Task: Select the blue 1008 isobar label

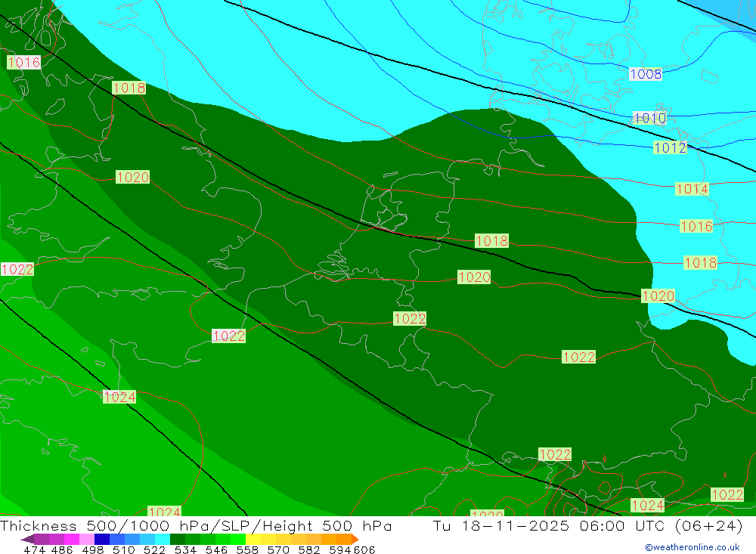Action: 645,74
